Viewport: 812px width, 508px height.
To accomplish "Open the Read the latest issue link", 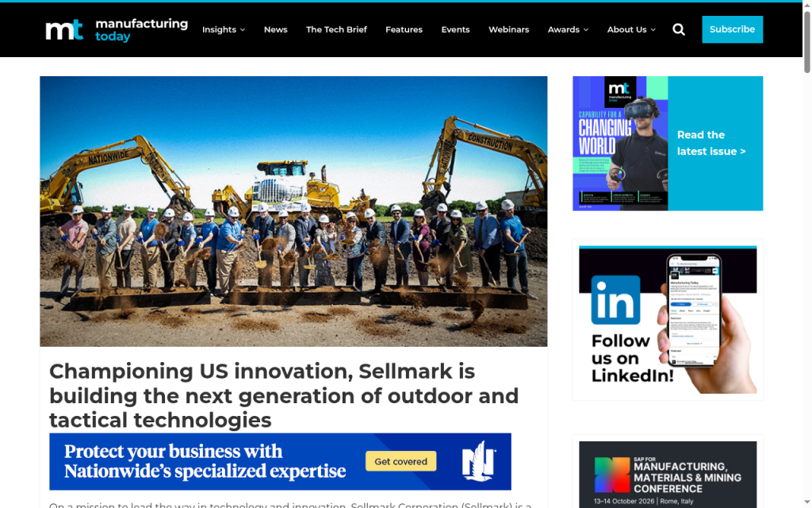I will click(711, 143).
